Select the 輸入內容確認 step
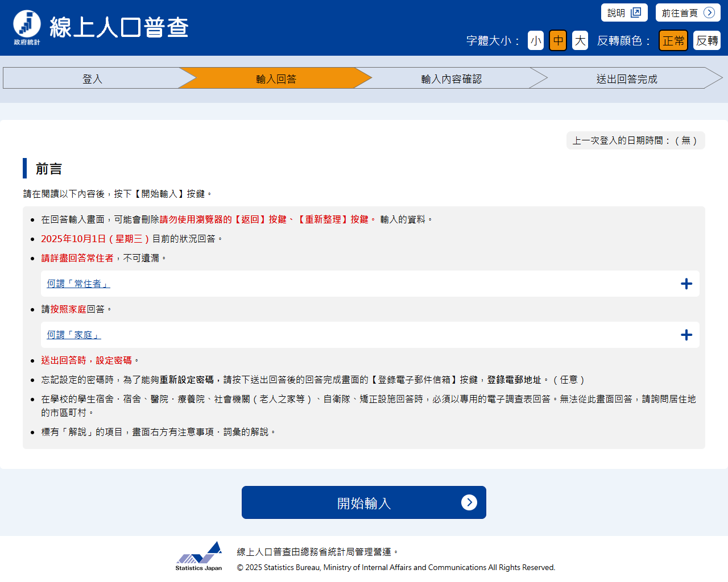This screenshot has height=582, width=728. (x=451, y=78)
